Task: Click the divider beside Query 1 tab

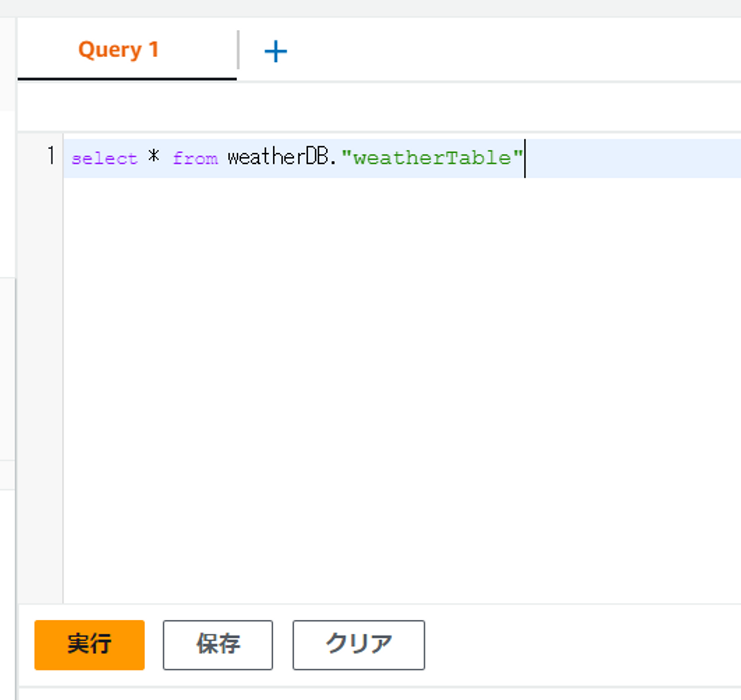Action: [x=238, y=50]
